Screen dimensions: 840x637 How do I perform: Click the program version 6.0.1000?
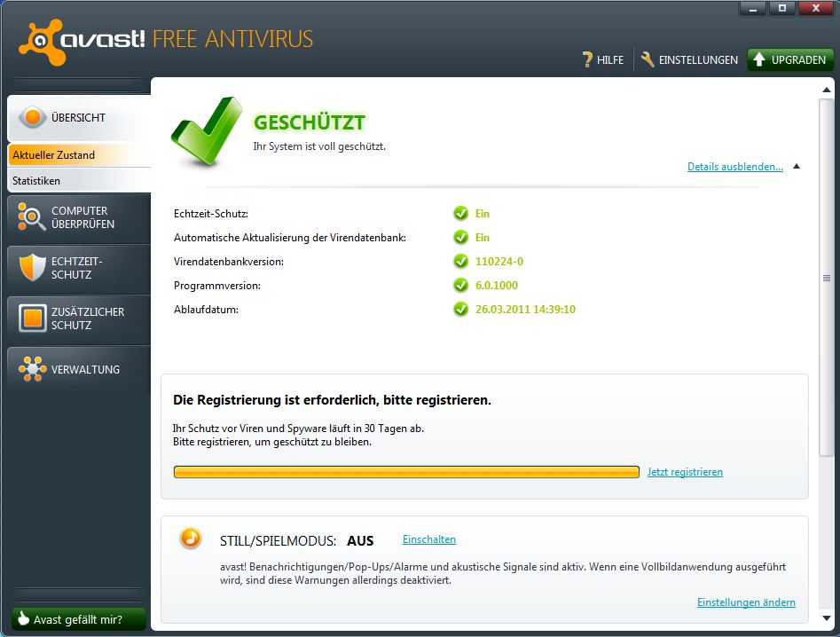point(497,285)
